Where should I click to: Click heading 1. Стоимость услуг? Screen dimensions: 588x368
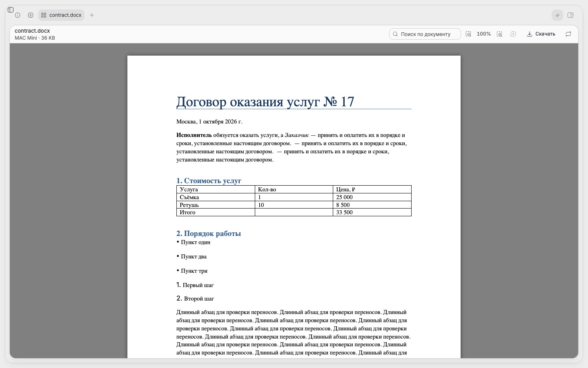(x=209, y=181)
